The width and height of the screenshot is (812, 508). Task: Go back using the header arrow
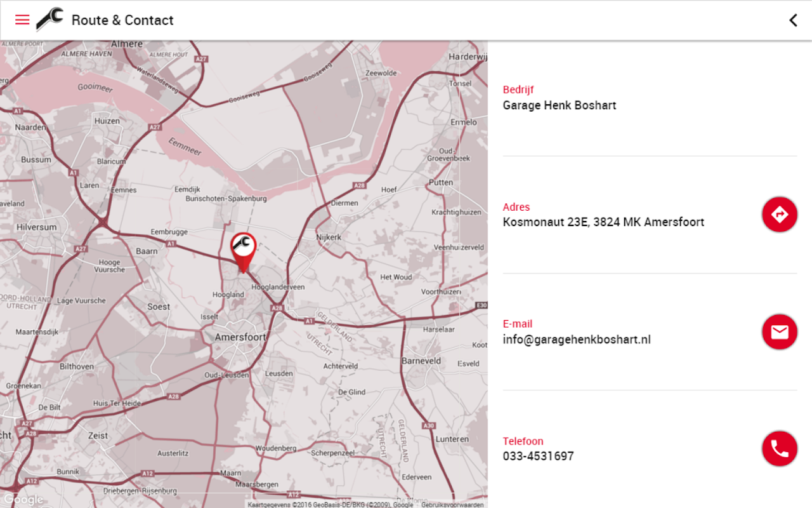click(793, 20)
